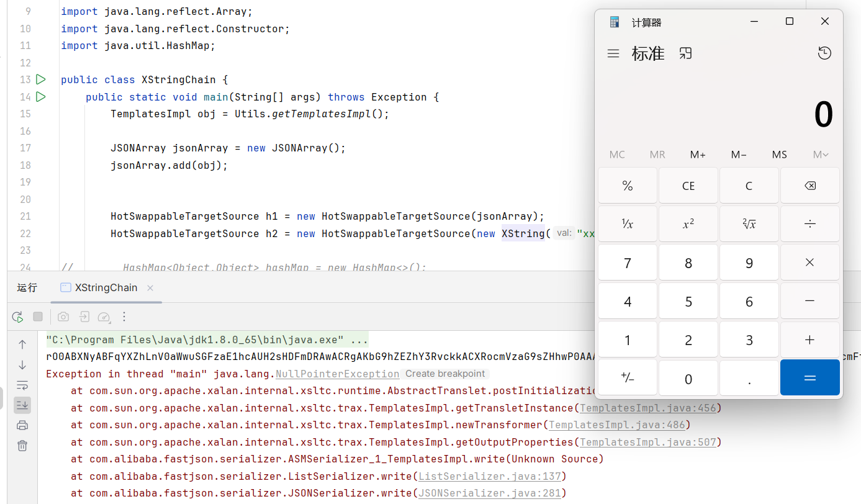
Task: Stop the running process
Action: [38, 317]
